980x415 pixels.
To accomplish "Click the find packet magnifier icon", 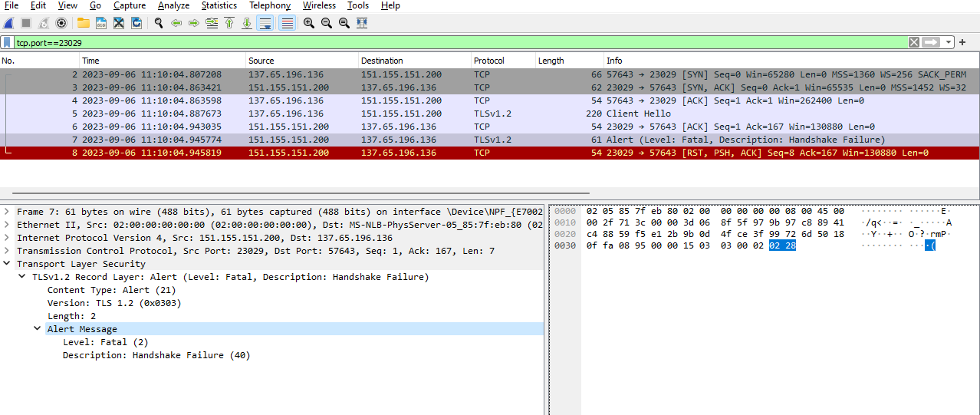I will pyautogui.click(x=159, y=23).
